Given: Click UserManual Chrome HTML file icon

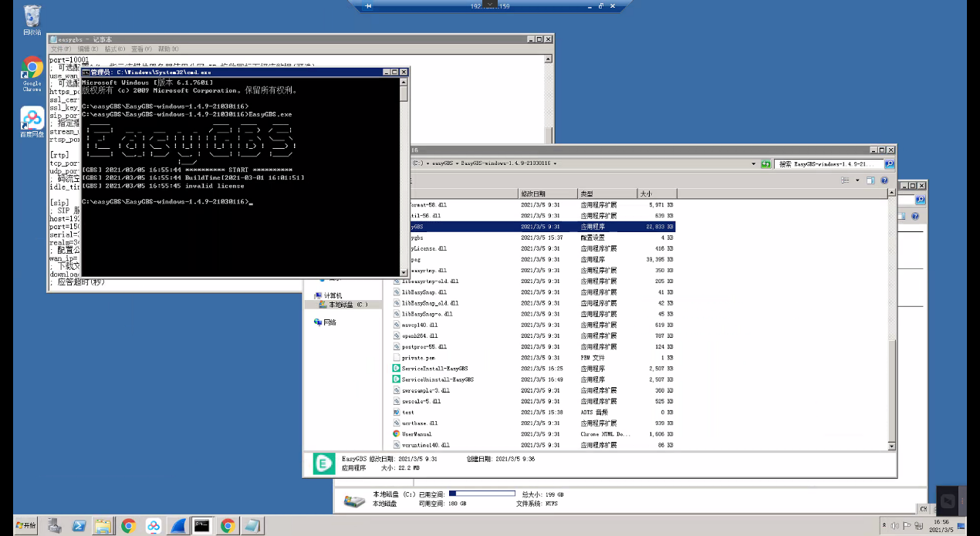Looking at the screenshot, I should (x=396, y=433).
